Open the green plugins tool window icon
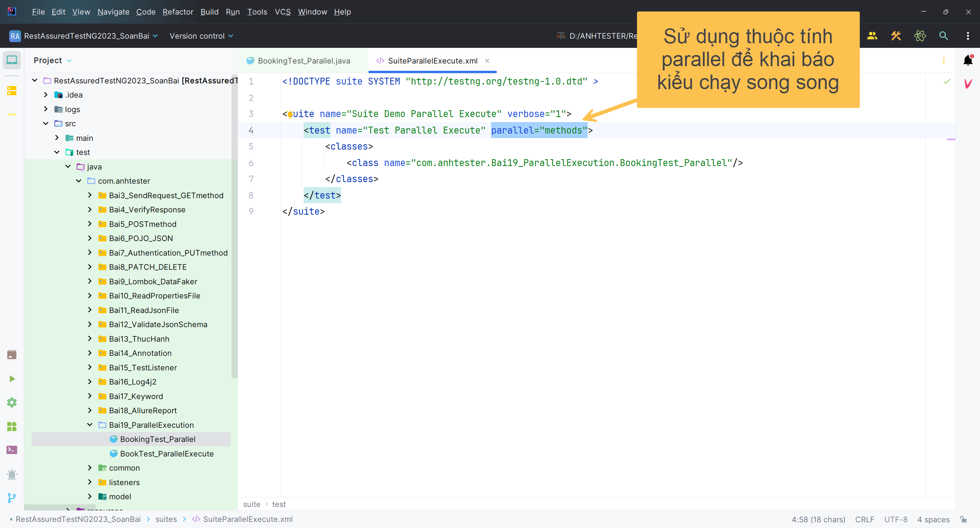980x528 pixels. (x=12, y=426)
